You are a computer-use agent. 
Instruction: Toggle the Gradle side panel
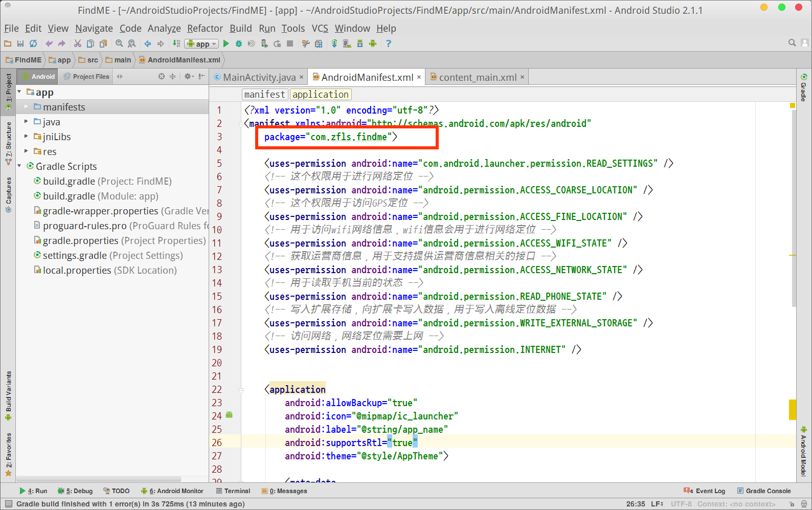(x=804, y=87)
